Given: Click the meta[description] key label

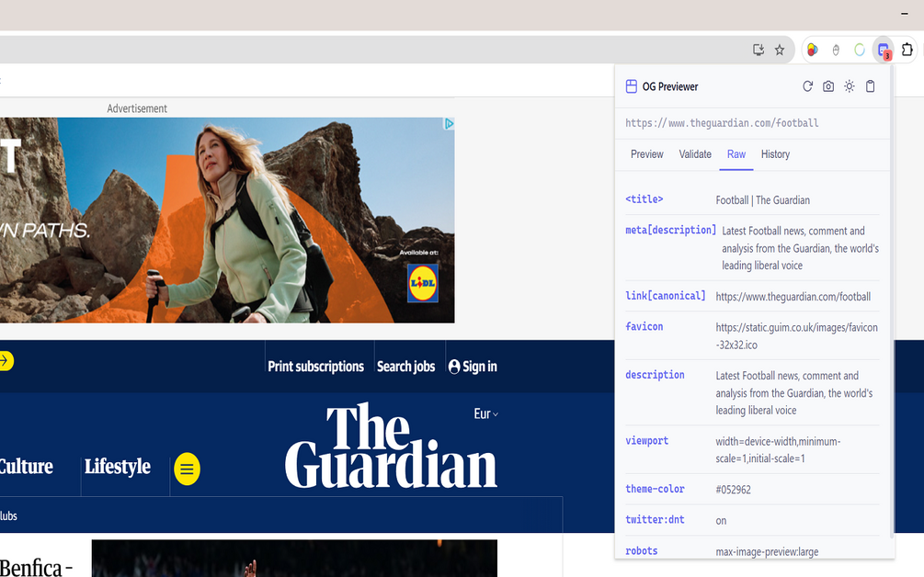Looking at the screenshot, I should [670, 230].
